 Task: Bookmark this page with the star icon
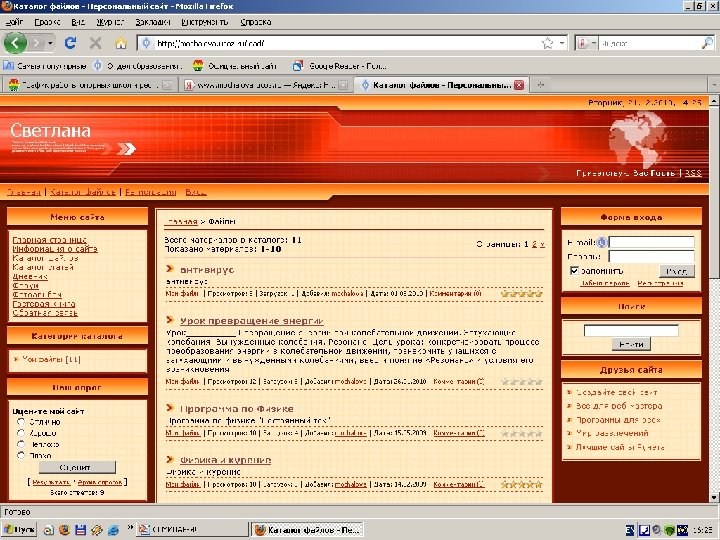[x=547, y=43]
